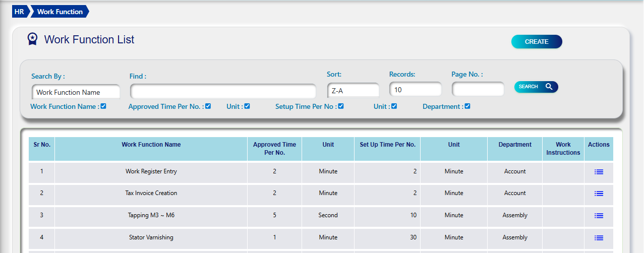644x253 pixels.
Task: Uncheck the Approved Time Per No. checkbox
Action: coord(208,106)
